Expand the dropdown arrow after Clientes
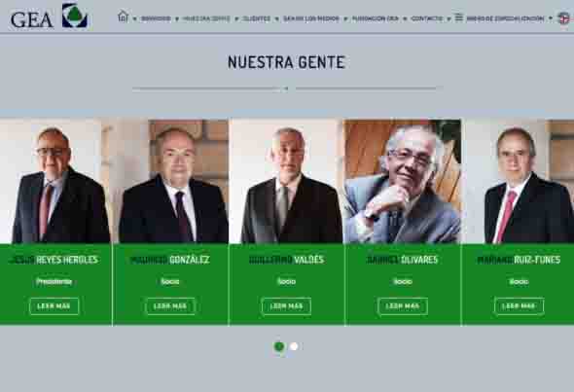Screen dimensions: 574x392 (x=276, y=19)
